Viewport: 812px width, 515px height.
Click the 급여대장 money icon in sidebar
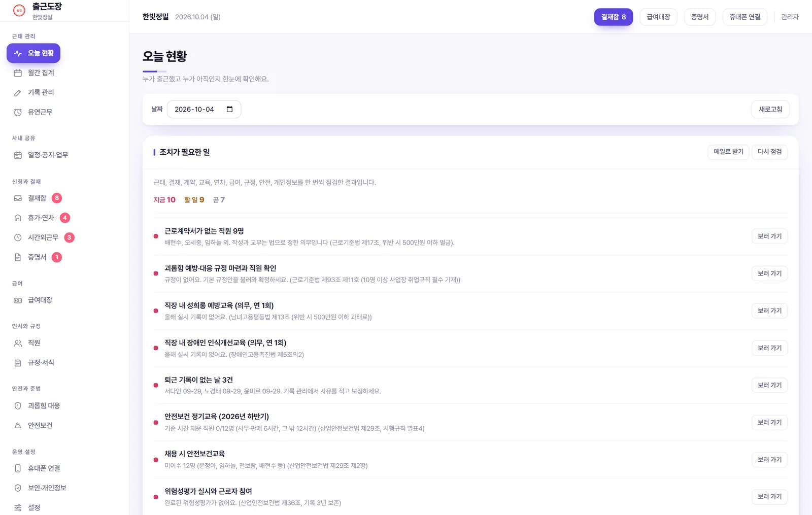click(x=18, y=300)
